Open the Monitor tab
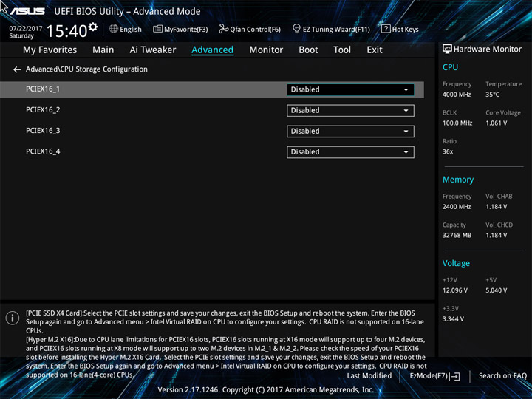This screenshot has height=399, width=532. (266, 50)
